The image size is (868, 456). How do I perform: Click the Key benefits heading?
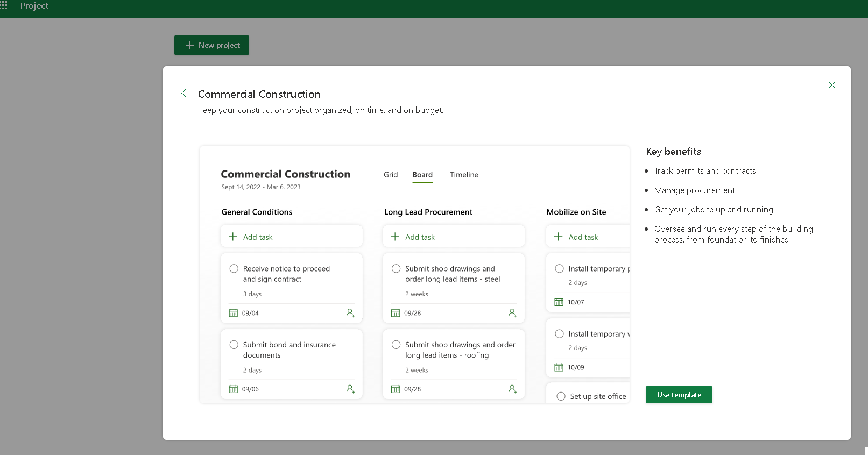(674, 152)
